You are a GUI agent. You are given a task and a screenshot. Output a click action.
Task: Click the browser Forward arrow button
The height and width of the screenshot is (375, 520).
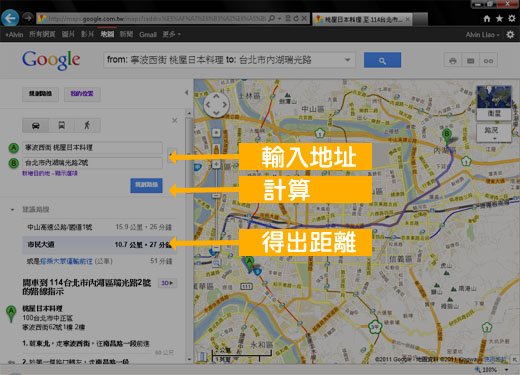28,18
